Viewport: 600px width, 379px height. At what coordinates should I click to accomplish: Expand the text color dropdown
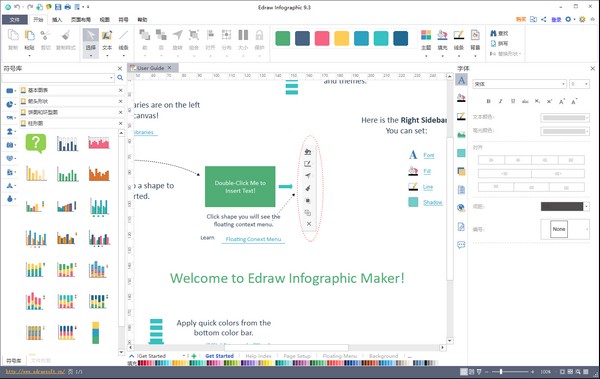tap(565, 118)
